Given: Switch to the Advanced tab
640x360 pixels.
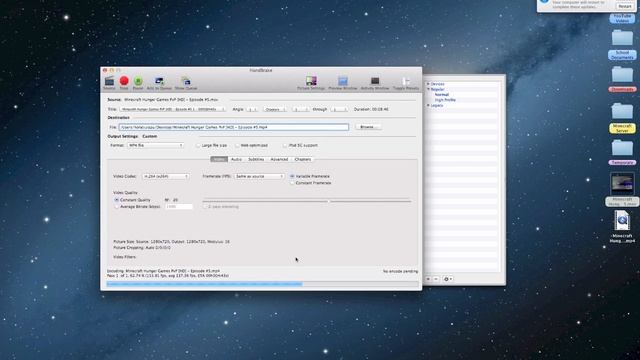Looking at the screenshot, I should point(279,159).
